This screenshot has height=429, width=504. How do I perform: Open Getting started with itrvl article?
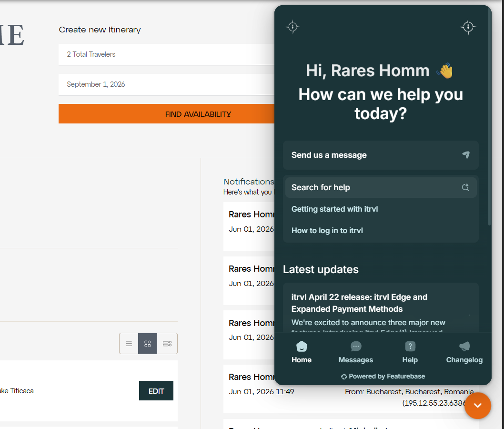point(334,209)
